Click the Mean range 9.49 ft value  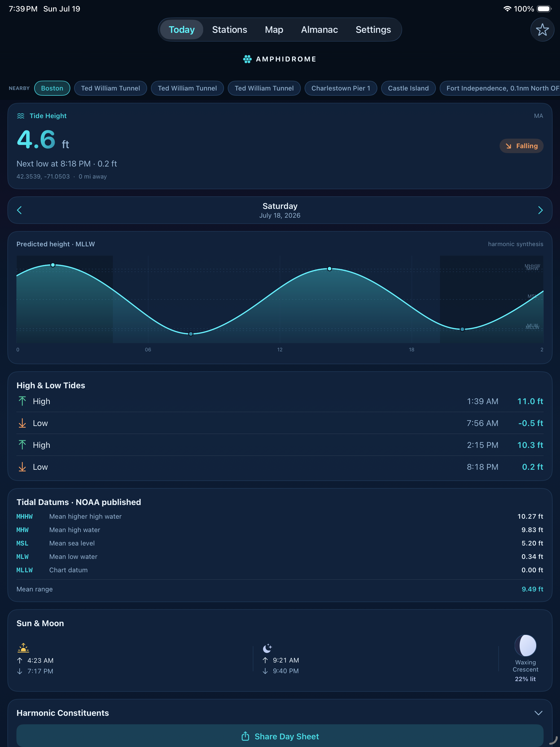point(532,589)
